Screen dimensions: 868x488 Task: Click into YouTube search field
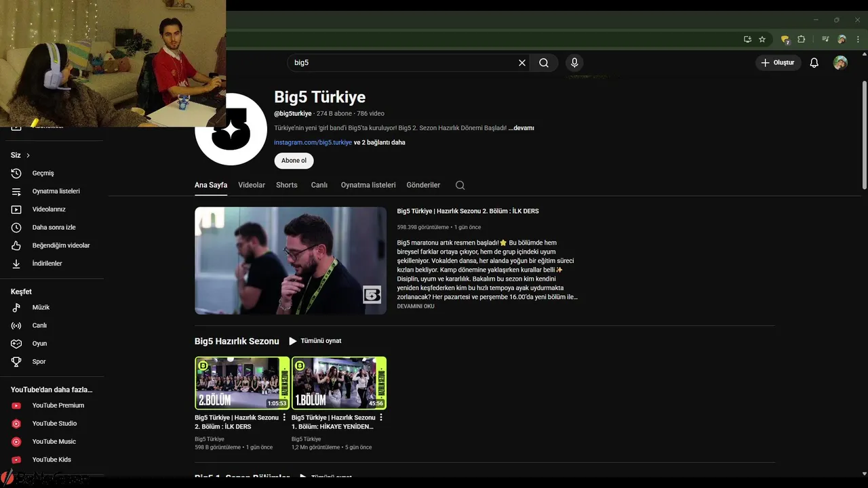coord(403,62)
